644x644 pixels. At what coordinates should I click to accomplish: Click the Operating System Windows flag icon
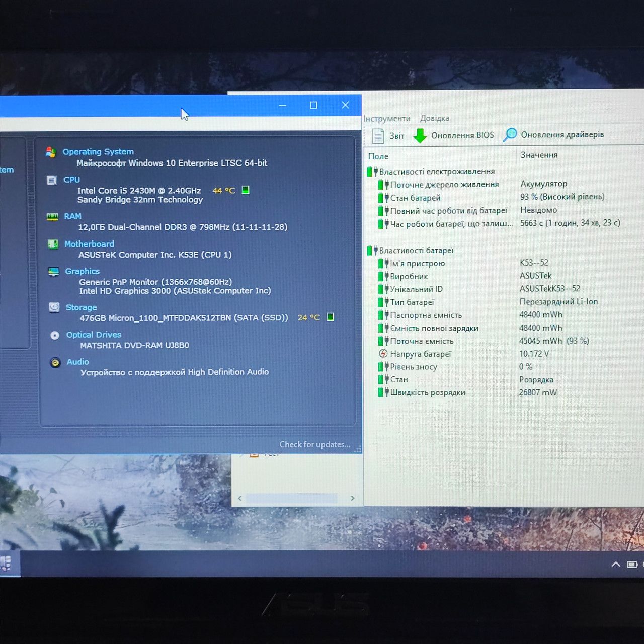[x=51, y=152]
